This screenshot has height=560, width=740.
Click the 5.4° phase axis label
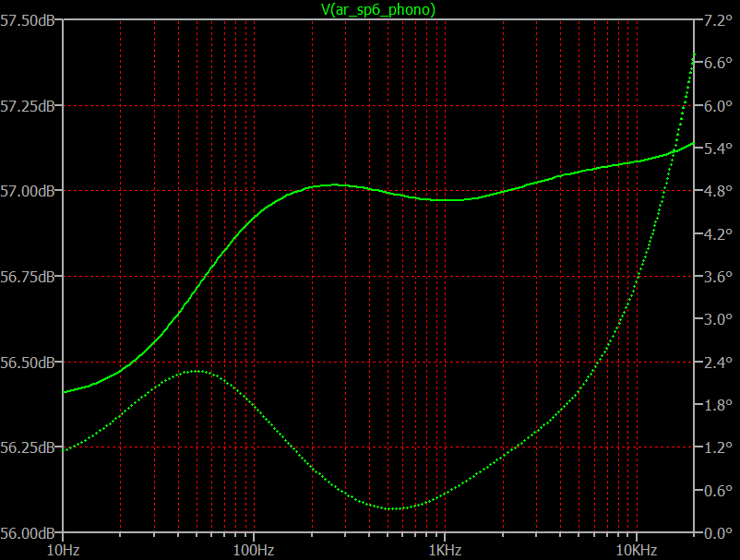coord(718,149)
